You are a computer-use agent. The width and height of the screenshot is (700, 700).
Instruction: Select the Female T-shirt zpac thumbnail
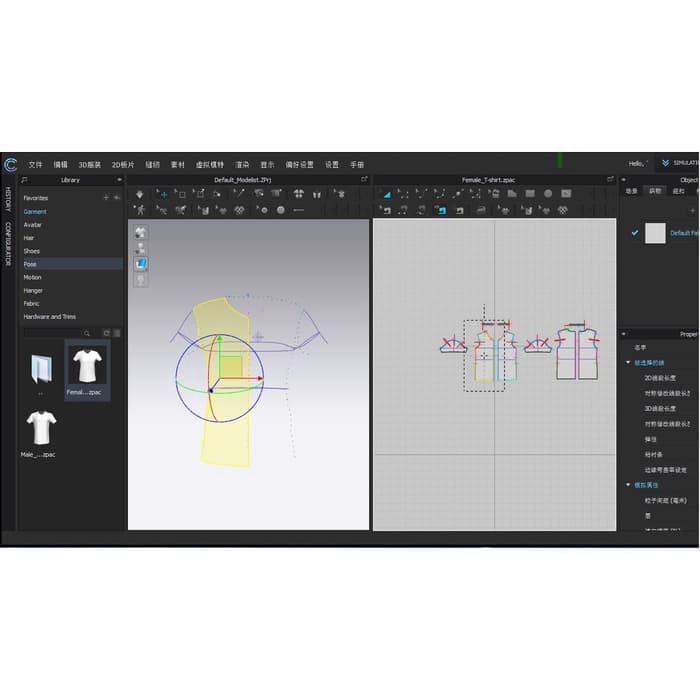tap(87, 371)
